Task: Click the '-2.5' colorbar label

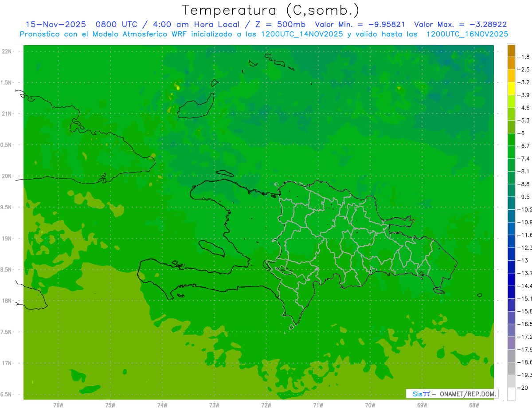Action: [x=524, y=70]
